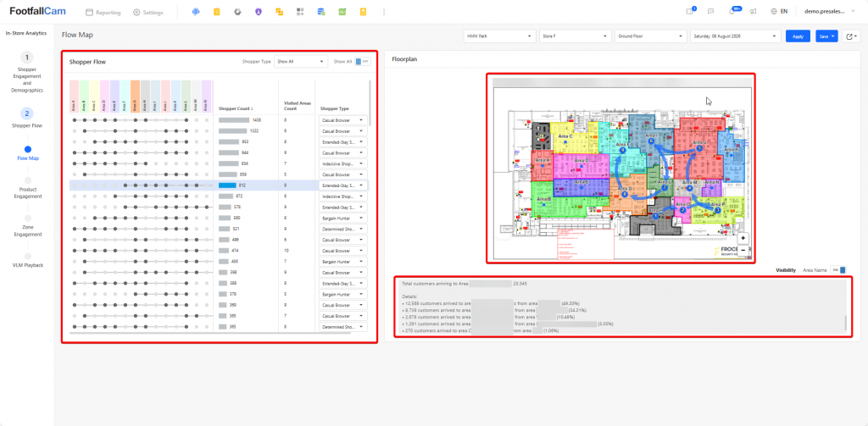Toggle the Area Name visibility switch
The width and height of the screenshot is (868, 426).
pos(838,270)
